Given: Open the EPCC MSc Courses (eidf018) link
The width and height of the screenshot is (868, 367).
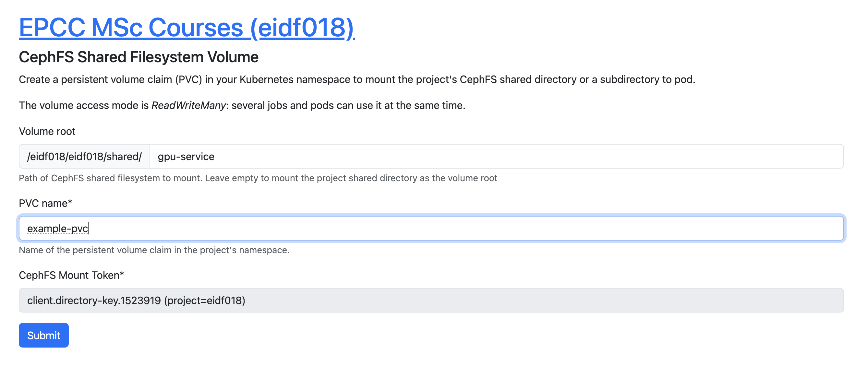Looking at the screenshot, I should pos(187,28).
